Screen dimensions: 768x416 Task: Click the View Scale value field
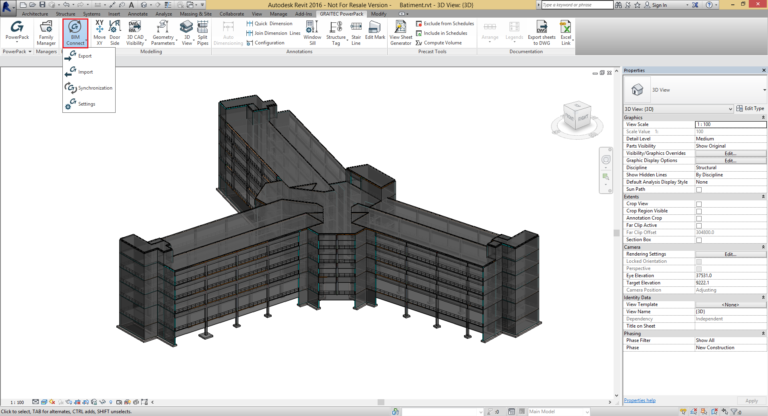[730, 124]
